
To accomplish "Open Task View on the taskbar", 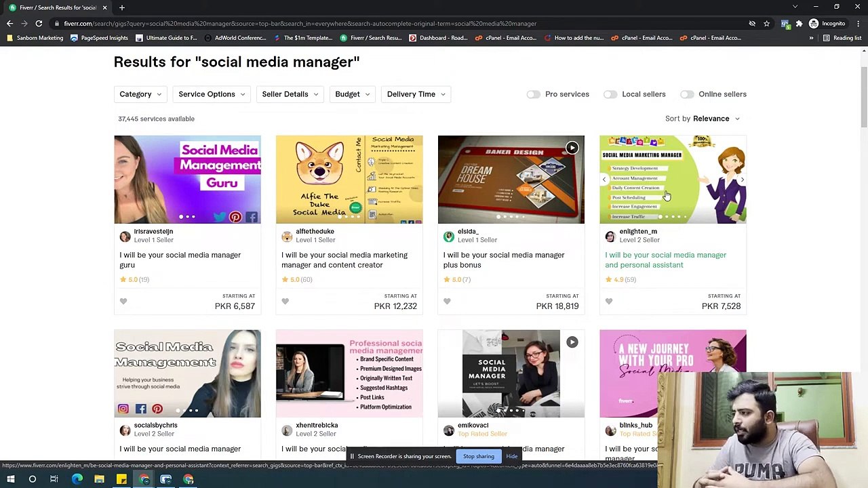I will coord(54,480).
